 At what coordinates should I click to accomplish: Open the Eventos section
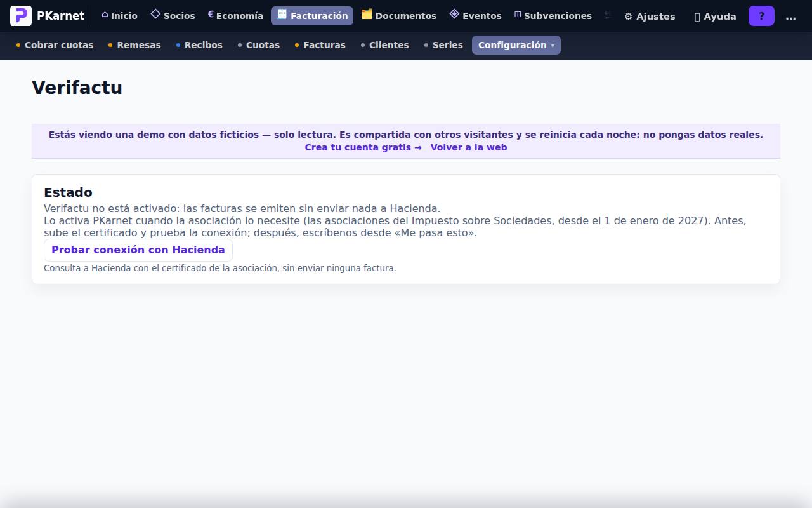(475, 16)
